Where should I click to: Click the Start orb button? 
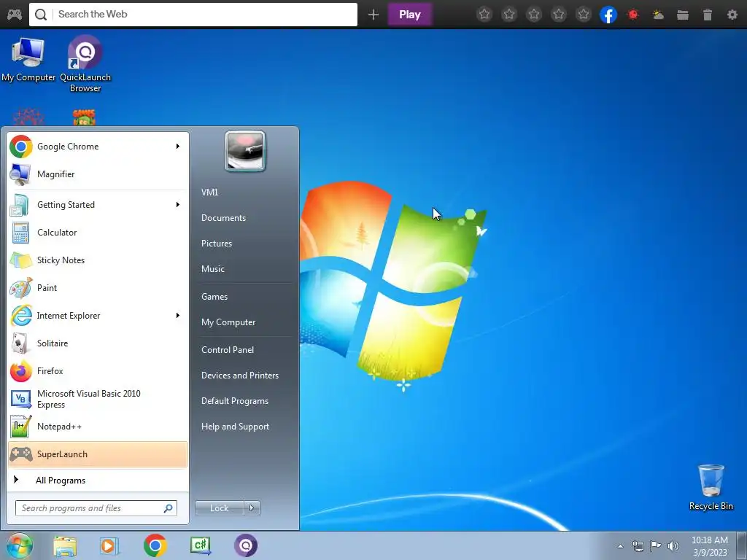(20, 545)
